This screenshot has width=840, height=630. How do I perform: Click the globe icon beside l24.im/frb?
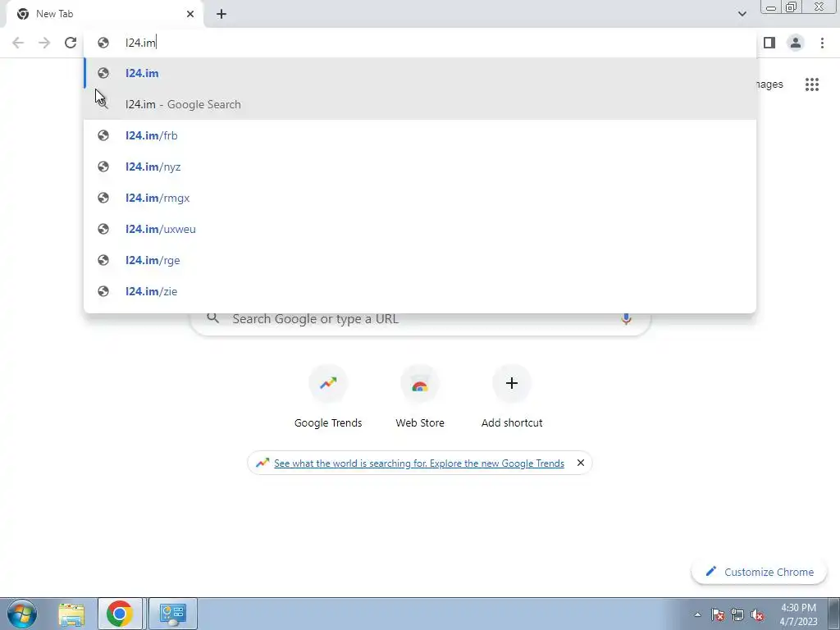tap(103, 135)
